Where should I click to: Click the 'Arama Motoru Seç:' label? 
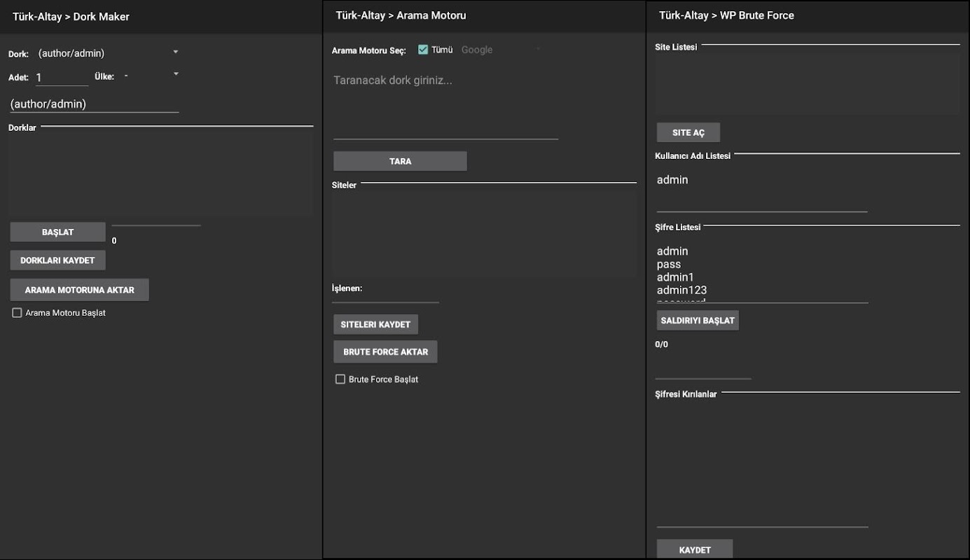point(368,50)
